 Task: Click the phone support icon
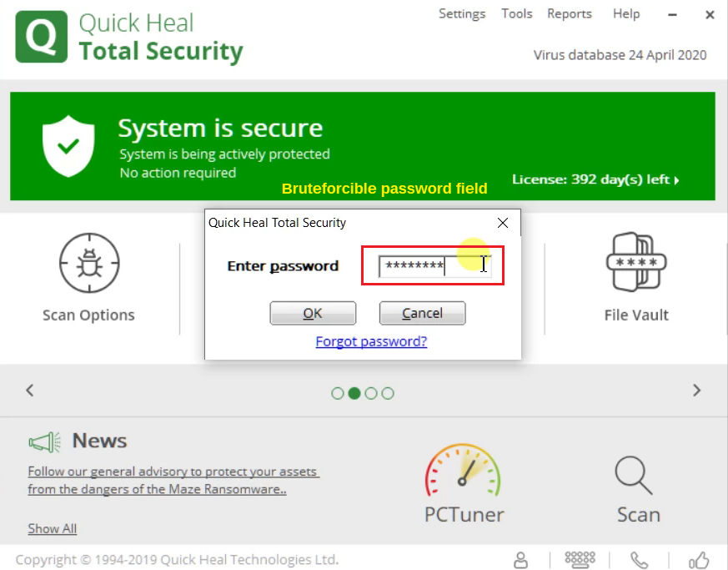pyautogui.click(x=639, y=559)
